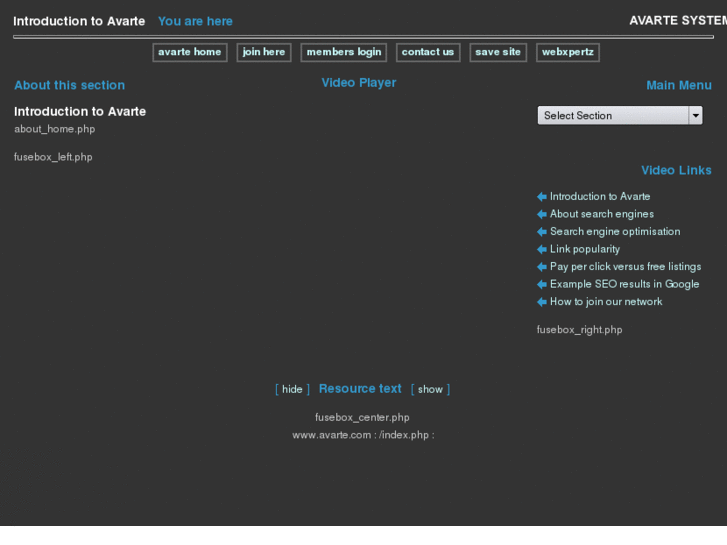Click the Video Links heading
727x545 pixels.
point(676,170)
